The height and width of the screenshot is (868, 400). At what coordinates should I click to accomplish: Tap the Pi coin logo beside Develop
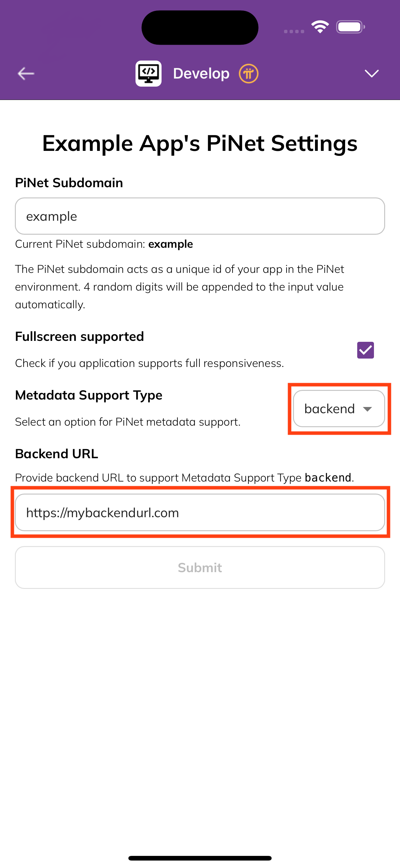point(248,73)
